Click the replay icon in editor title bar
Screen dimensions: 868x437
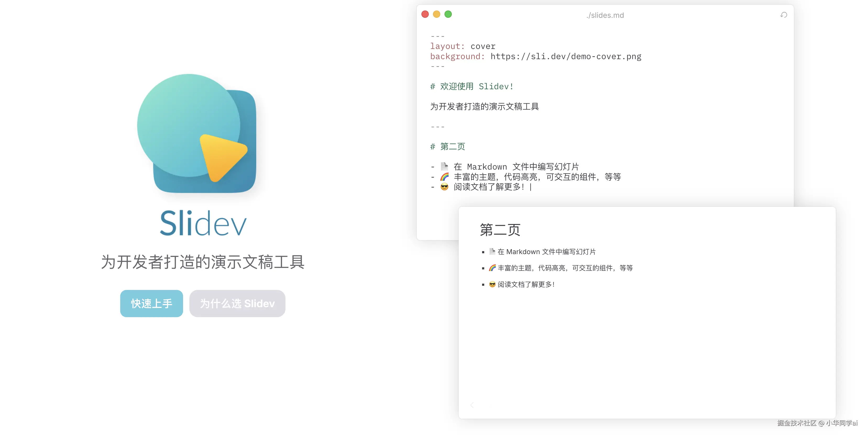click(783, 15)
